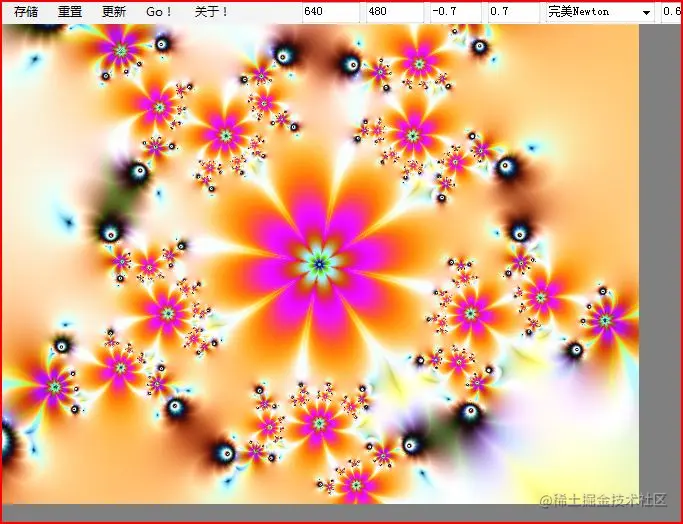
Task: Click the height field showing 480
Action: point(395,12)
